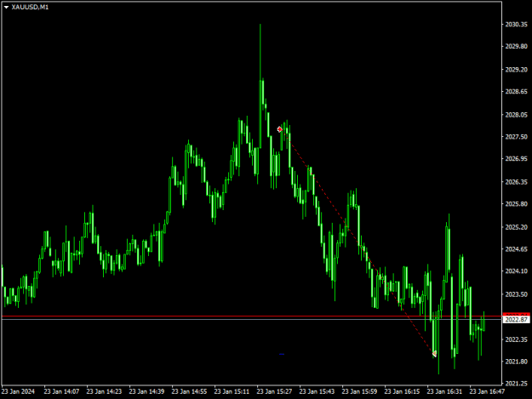532x399 pixels.
Task: Click the 2029.20 price scale label
Action: [517, 70]
